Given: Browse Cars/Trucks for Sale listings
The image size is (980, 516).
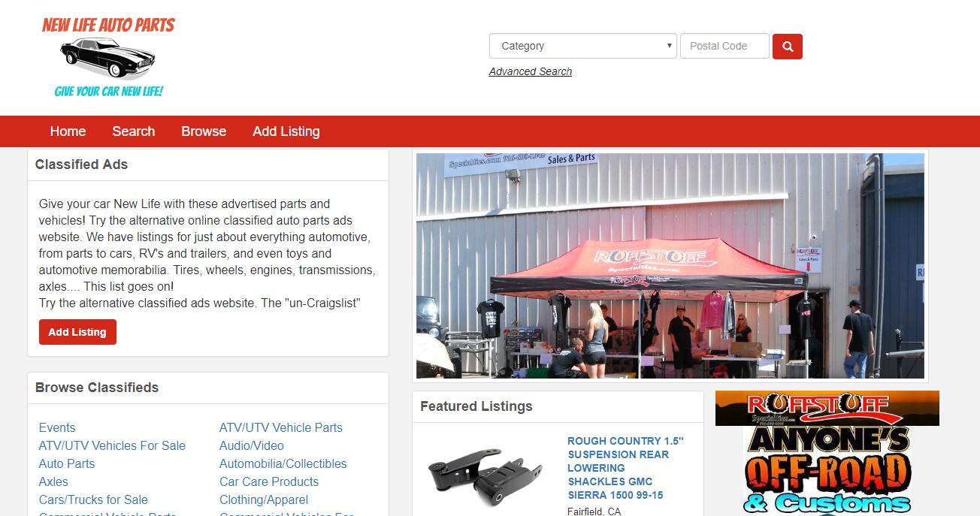Looking at the screenshot, I should tap(93, 499).
